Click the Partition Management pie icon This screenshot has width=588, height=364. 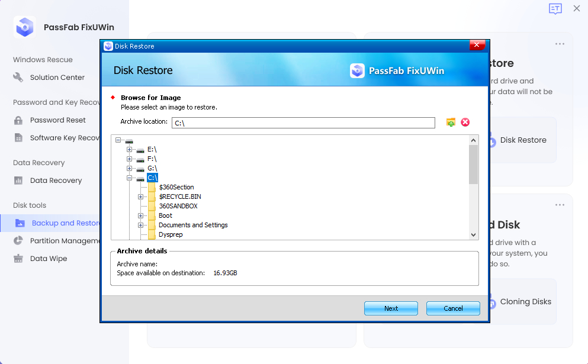click(x=18, y=241)
